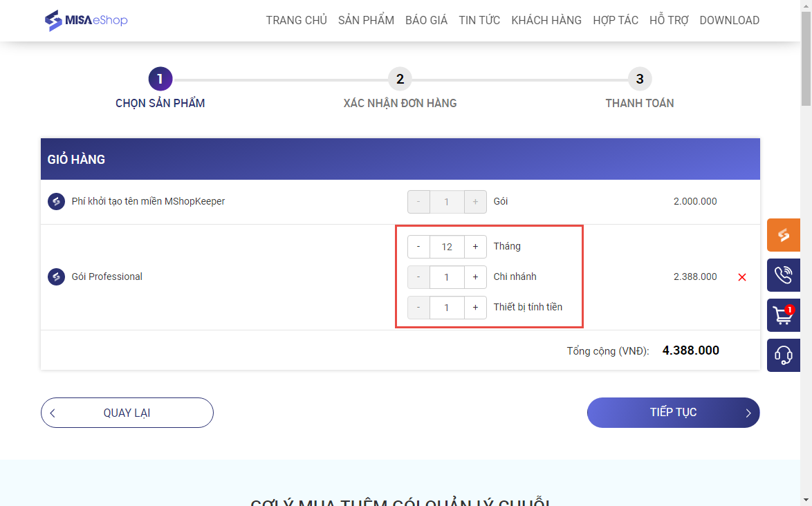Screen dimensions: 812x506
Task: Click the orange MISA floating sidebar icon
Action: coord(784,235)
